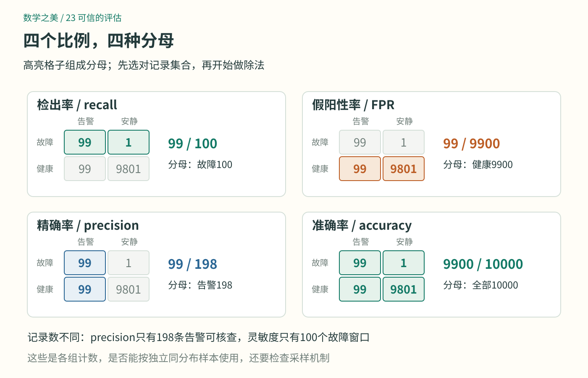The image size is (588, 378).
Task: Click the 99 / 198 precision ratio
Action: (192, 264)
